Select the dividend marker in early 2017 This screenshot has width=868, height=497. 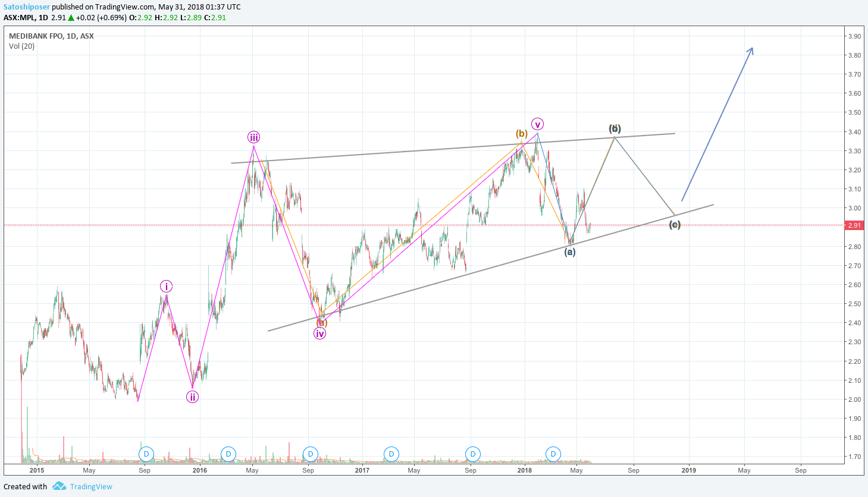click(x=391, y=454)
